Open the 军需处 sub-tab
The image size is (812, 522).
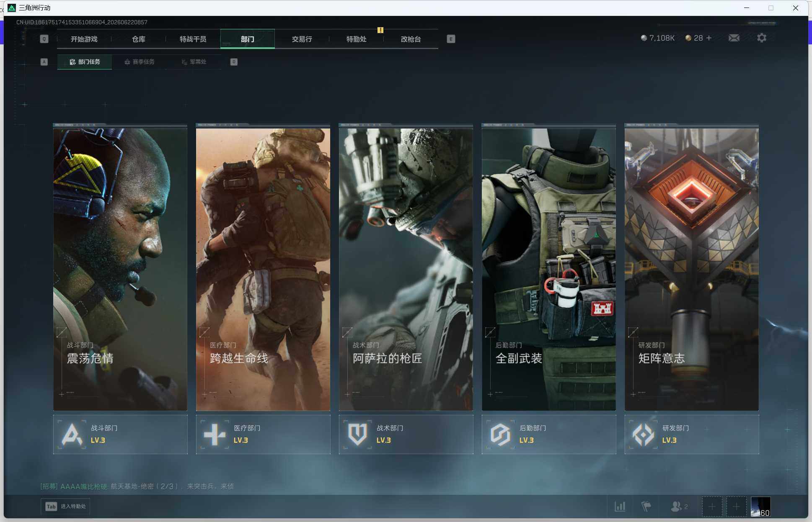coord(194,62)
